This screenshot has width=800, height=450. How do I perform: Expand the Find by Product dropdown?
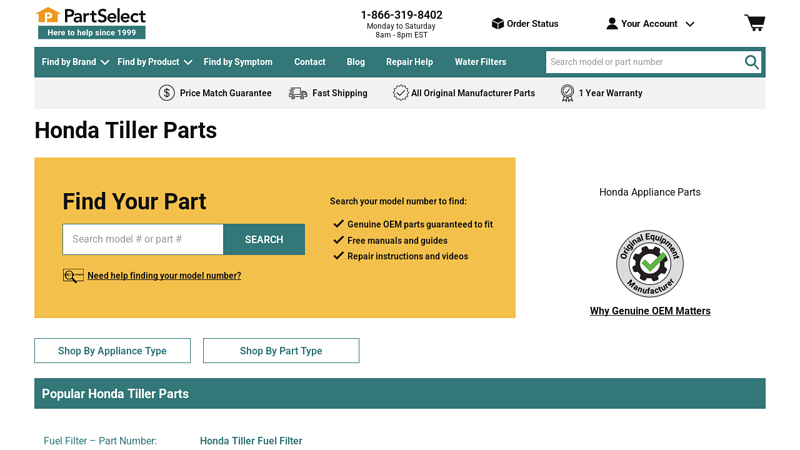(x=154, y=62)
